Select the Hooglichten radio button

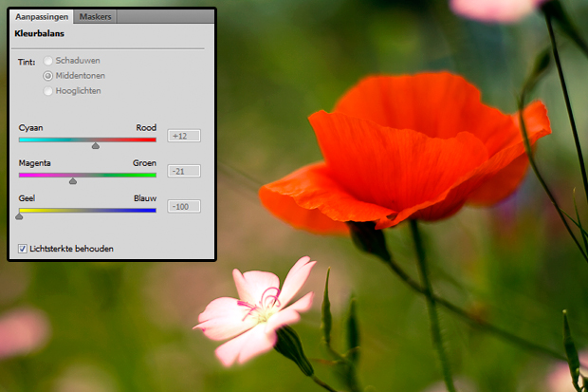(47, 91)
